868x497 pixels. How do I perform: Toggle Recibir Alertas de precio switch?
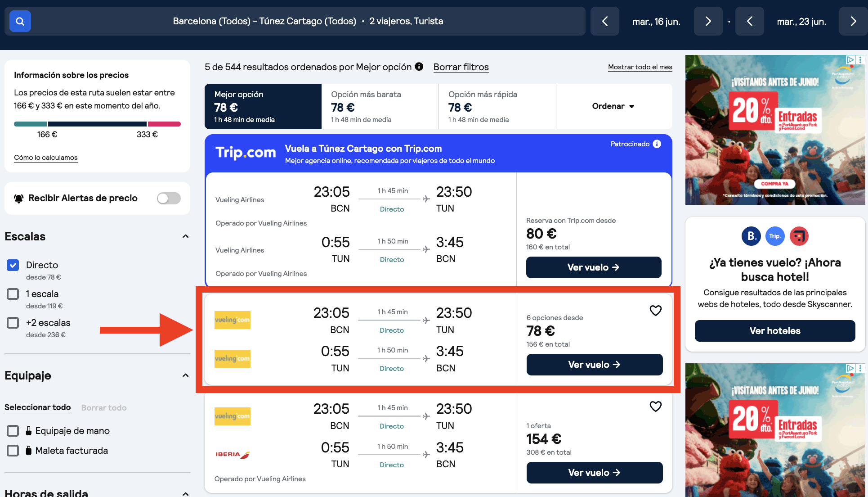[169, 199]
